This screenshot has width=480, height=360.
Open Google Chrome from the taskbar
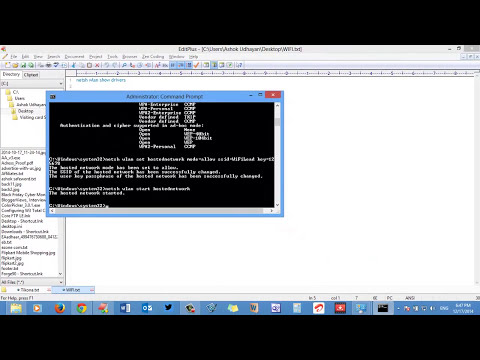click(82, 308)
